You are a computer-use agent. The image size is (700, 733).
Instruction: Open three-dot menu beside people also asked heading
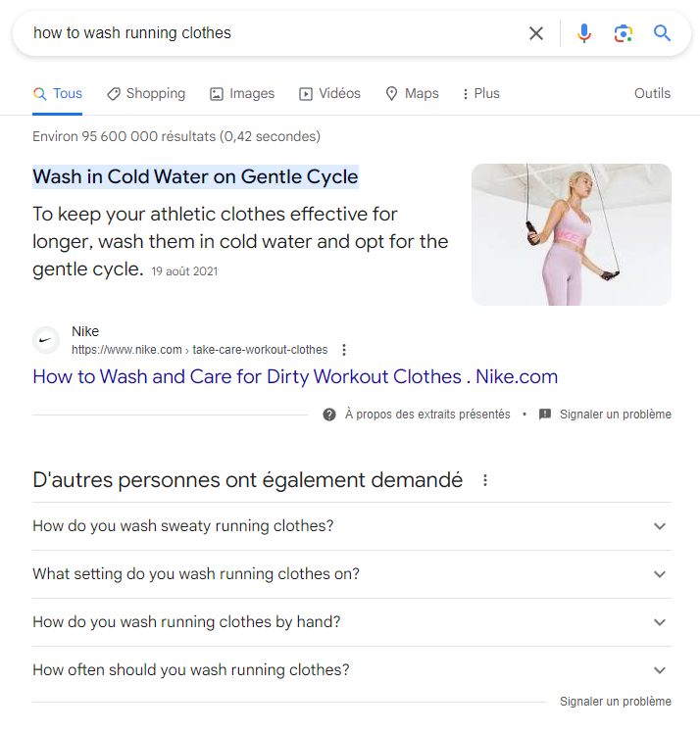tap(484, 481)
